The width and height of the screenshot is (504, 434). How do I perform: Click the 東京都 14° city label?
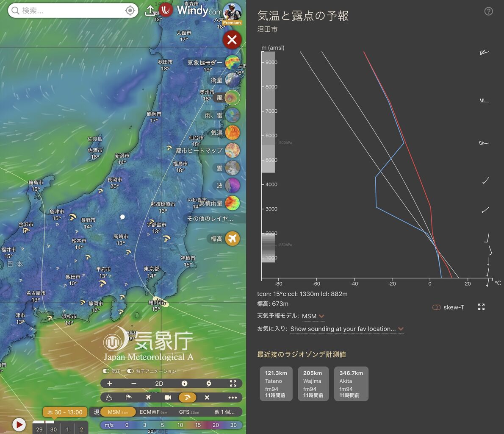pos(152,272)
